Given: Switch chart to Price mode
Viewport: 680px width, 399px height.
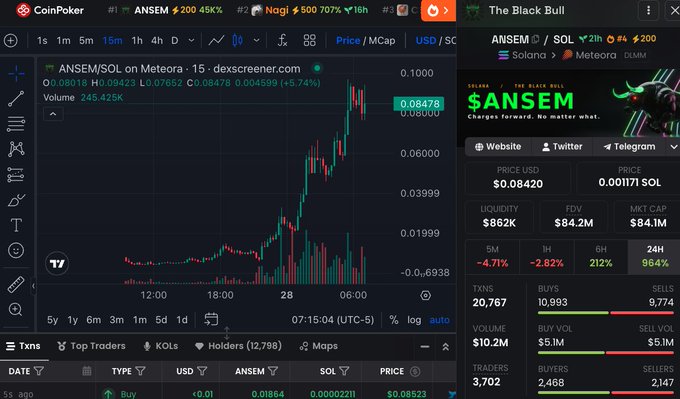Looking at the screenshot, I should pos(348,41).
